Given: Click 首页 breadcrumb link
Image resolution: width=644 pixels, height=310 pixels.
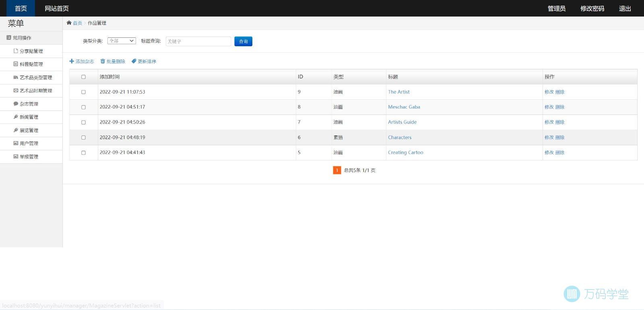Looking at the screenshot, I should click(77, 23).
